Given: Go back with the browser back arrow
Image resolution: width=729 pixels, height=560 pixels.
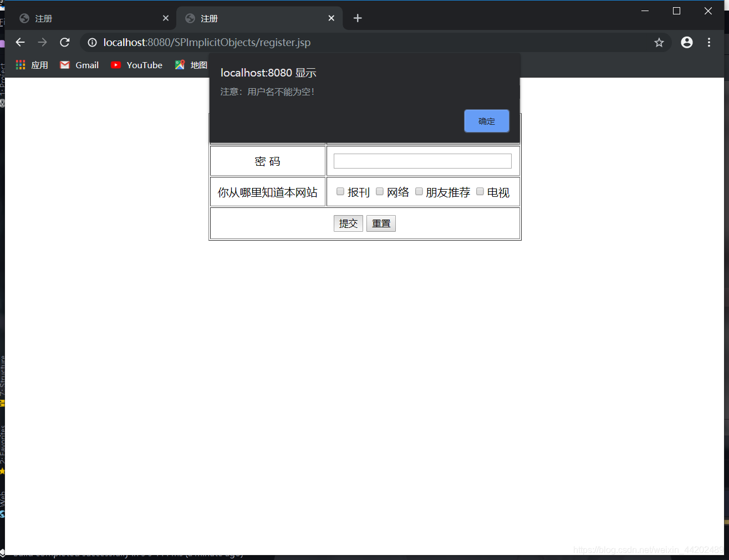Looking at the screenshot, I should tap(21, 42).
